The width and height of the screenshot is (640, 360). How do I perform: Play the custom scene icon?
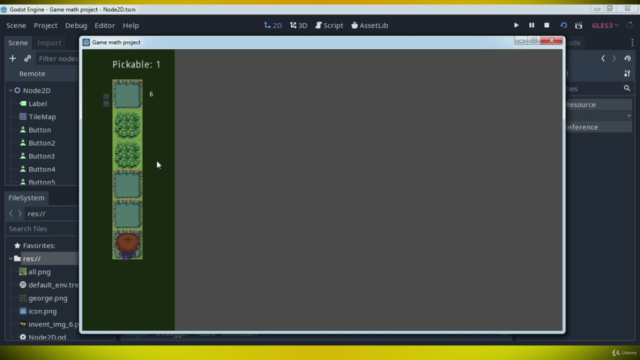pos(578,25)
